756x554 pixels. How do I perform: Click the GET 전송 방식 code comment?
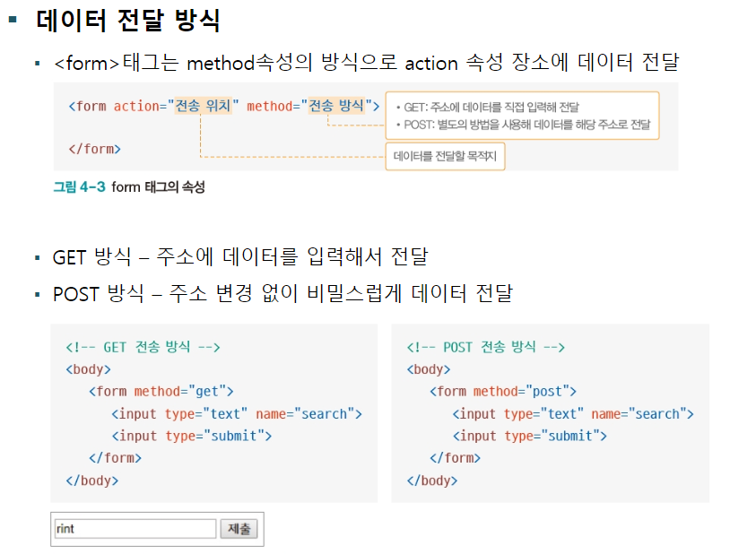(143, 347)
